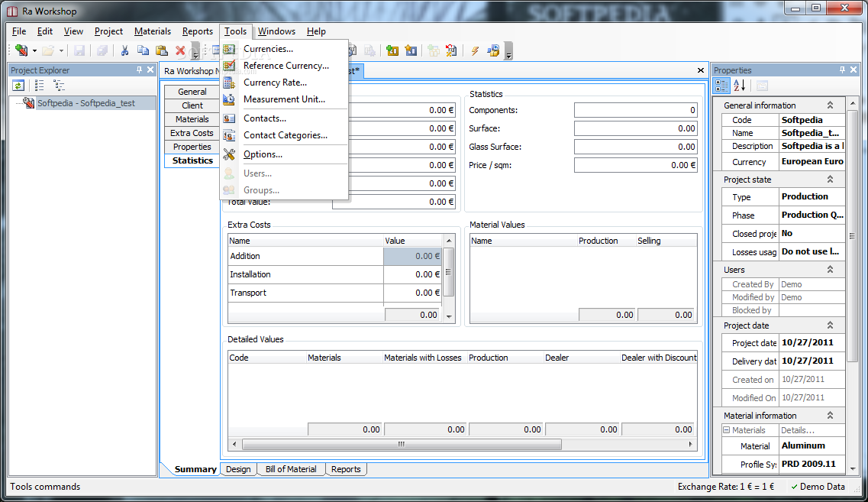Image resolution: width=868 pixels, height=502 pixels.
Task: Collapse Material information section
Action: coord(830,415)
